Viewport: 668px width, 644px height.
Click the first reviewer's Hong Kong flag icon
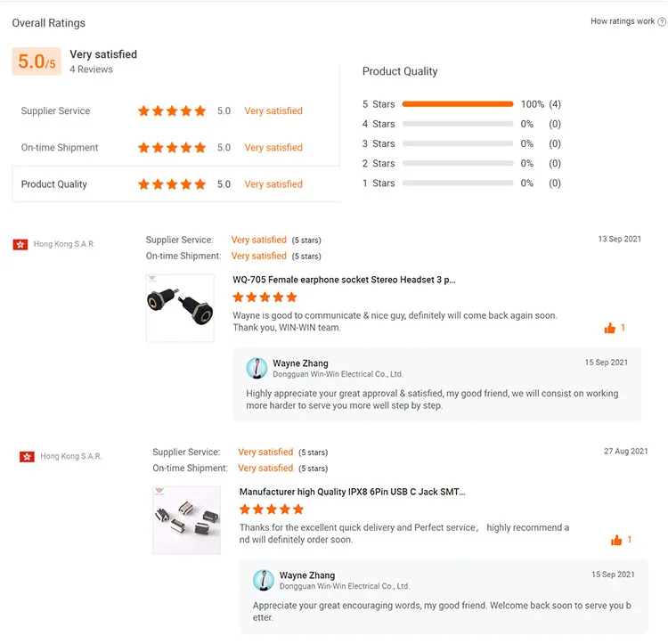20,244
